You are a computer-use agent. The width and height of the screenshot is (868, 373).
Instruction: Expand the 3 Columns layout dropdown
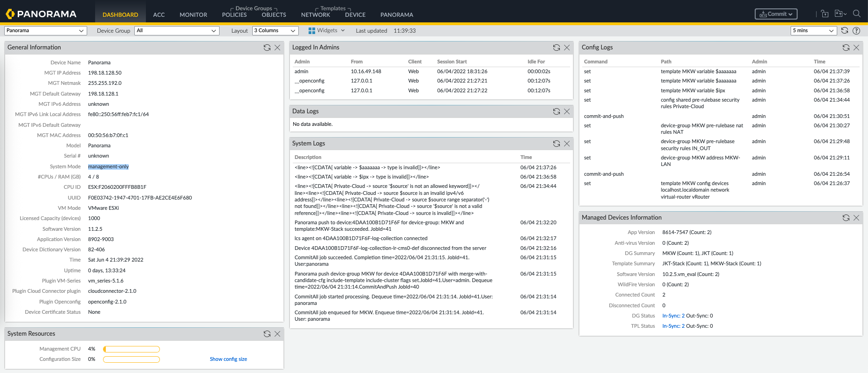[275, 31]
